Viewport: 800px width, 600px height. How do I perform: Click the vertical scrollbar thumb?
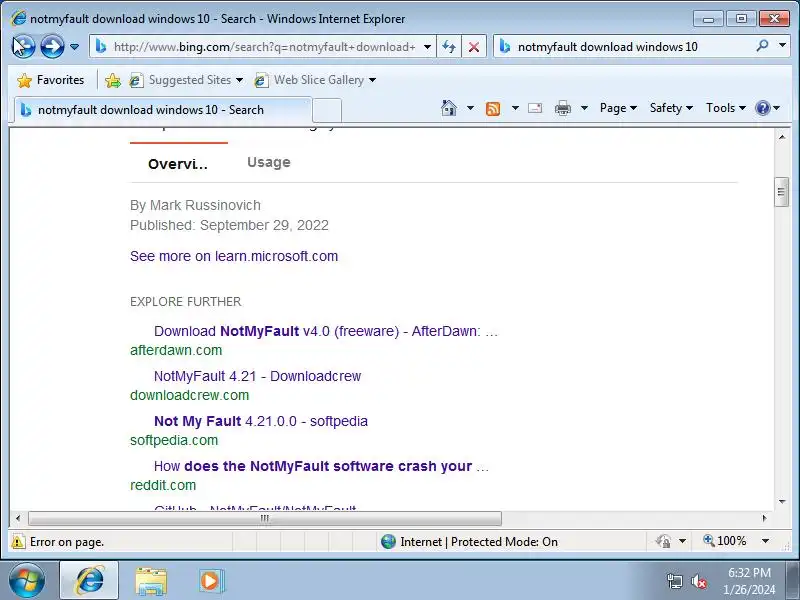782,192
